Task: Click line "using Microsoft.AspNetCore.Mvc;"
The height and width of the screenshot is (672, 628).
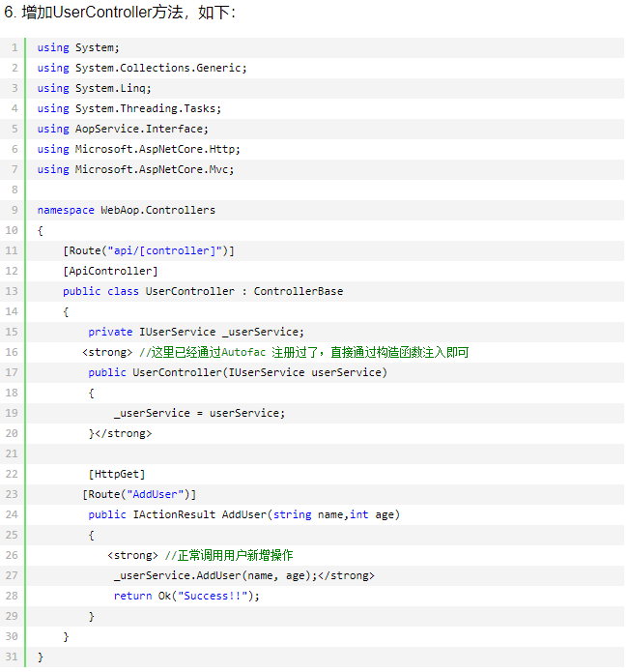Action: coord(135,169)
